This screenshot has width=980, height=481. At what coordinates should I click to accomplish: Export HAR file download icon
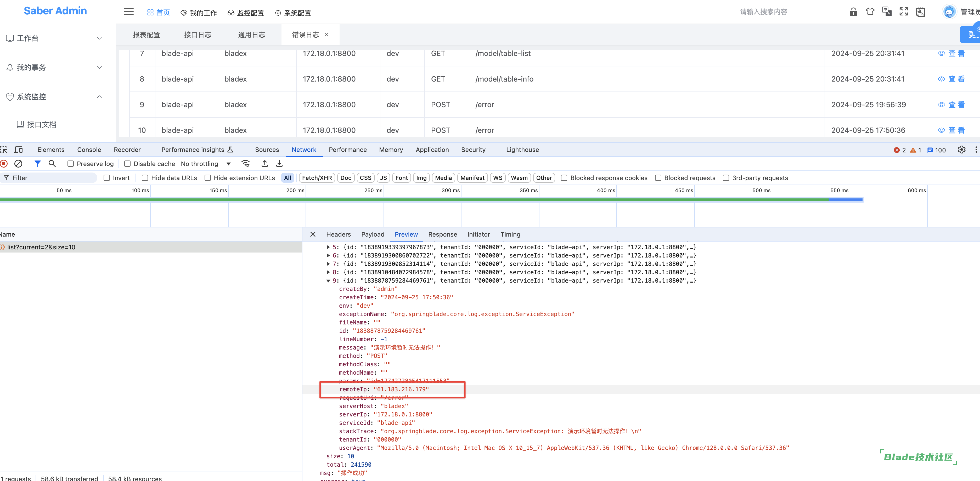(279, 164)
